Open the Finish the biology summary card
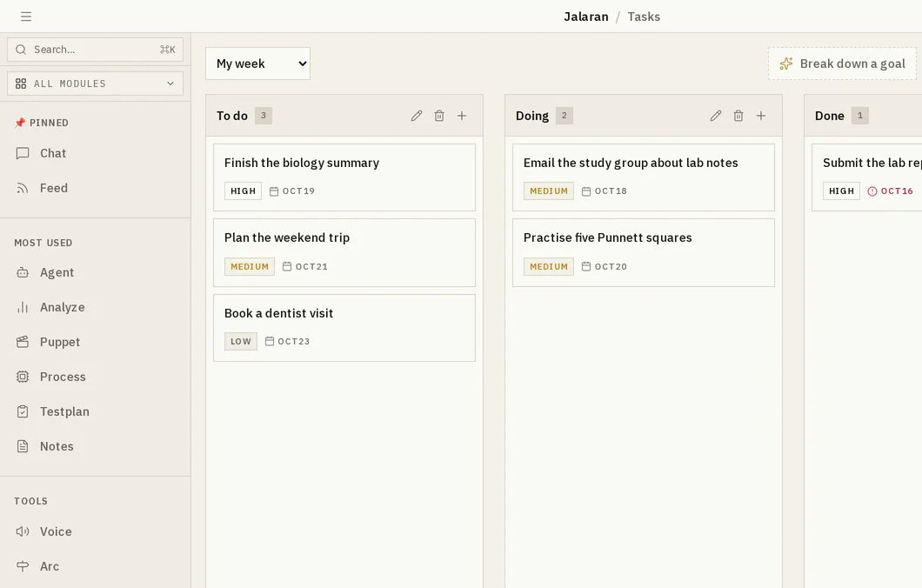 344,177
